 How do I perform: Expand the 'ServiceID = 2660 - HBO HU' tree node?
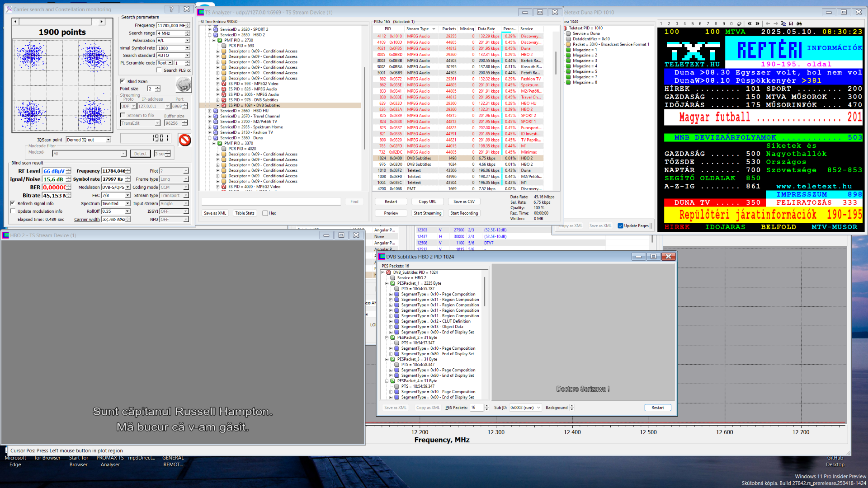tap(210, 111)
